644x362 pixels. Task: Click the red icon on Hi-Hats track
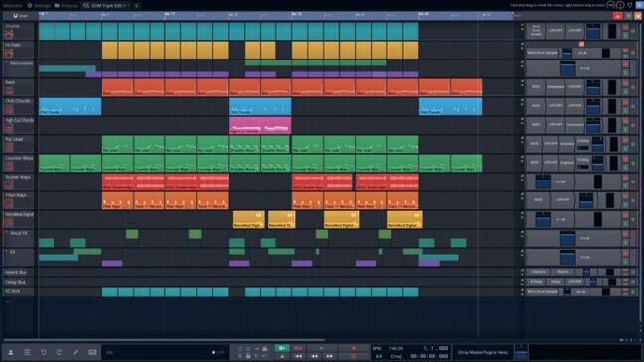tap(8, 54)
